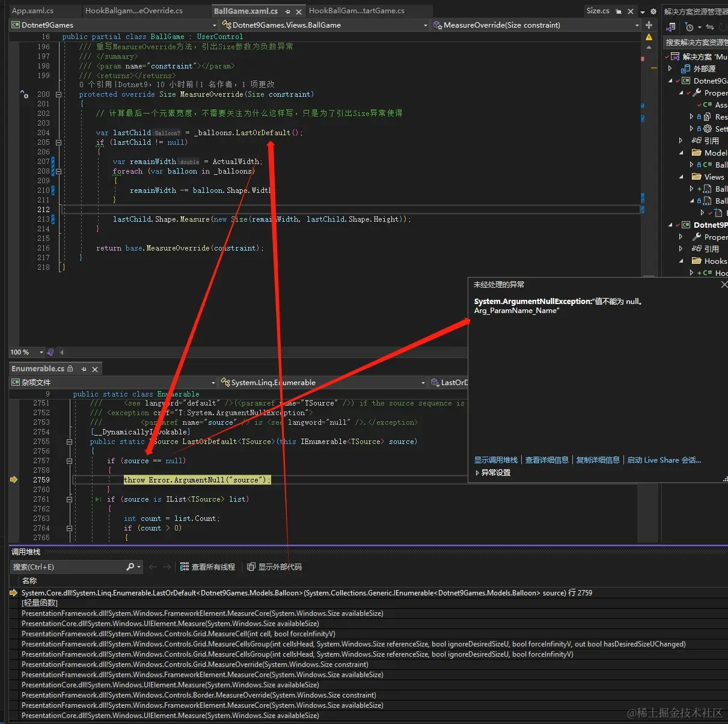This screenshot has width=728, height=724.
Task: Pin the Enumerable.cs tab
Action: point(84,369)
